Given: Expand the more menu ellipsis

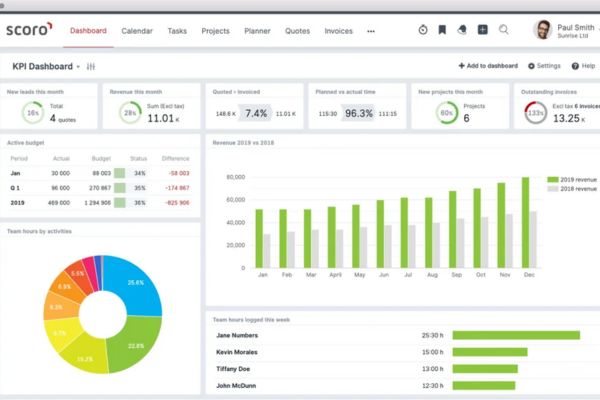Looking at the screenshot, I should 371,31.
